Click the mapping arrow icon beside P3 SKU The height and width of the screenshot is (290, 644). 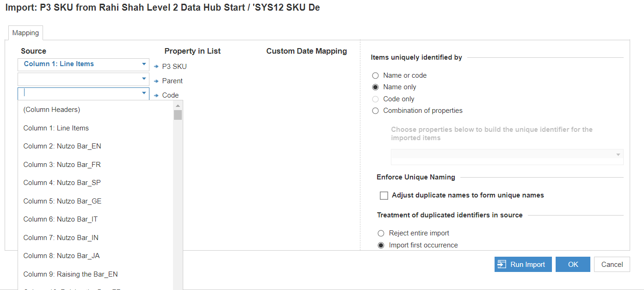pos(156,66)
